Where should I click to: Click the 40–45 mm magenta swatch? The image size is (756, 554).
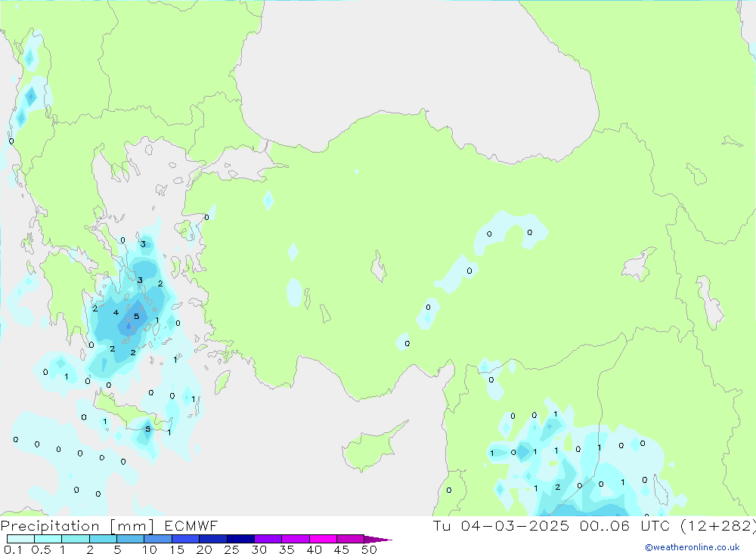(323, 539)
